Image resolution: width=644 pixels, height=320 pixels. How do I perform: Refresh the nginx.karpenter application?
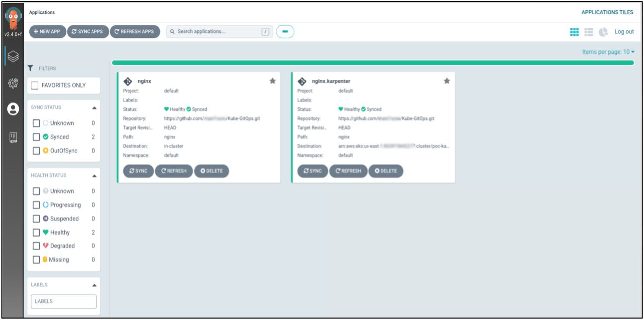pyautogui.click(x=348, y=171)
